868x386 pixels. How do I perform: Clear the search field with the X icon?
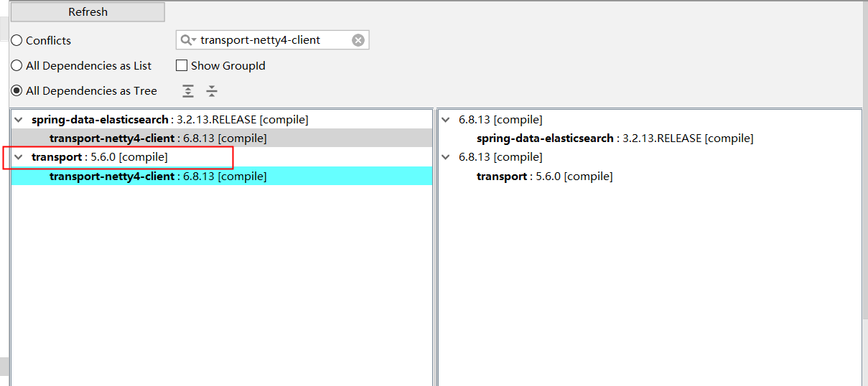point(358,40)
